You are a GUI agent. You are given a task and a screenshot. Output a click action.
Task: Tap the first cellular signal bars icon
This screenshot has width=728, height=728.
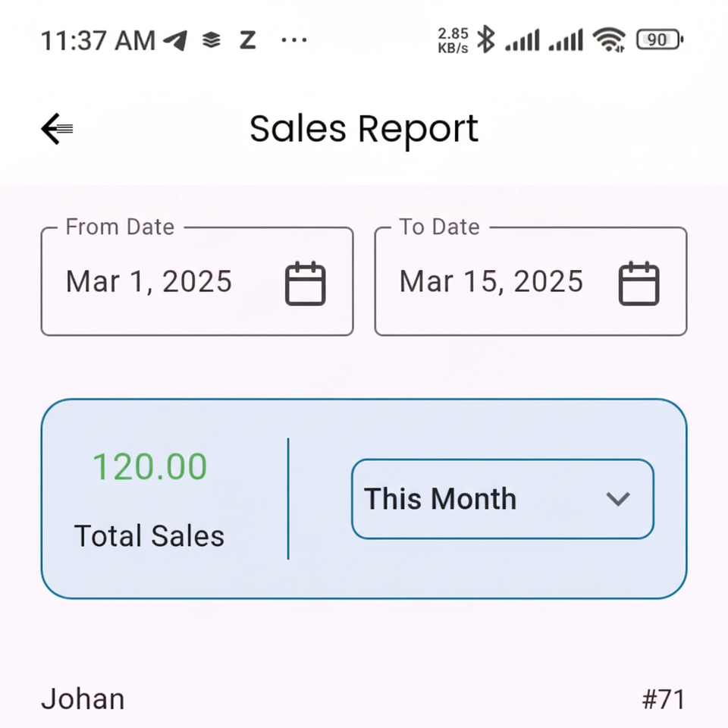click(x=522, y=39)
